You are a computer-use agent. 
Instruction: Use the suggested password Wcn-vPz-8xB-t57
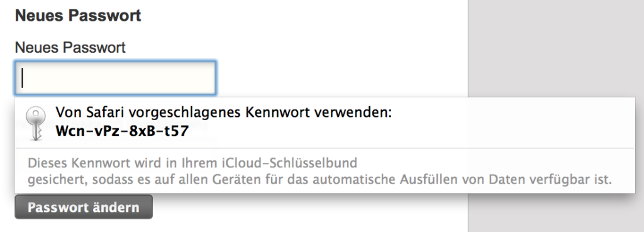click(x=122, y=131)
